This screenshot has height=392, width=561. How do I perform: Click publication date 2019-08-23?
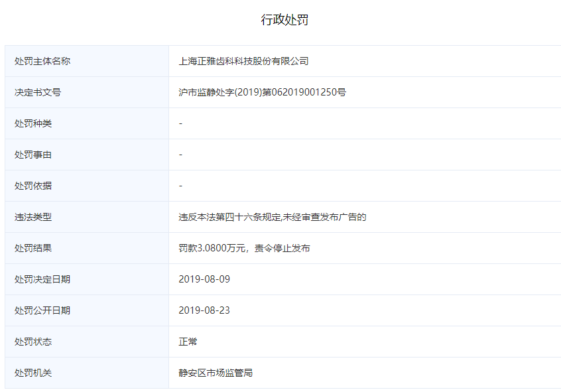point(204,310)
